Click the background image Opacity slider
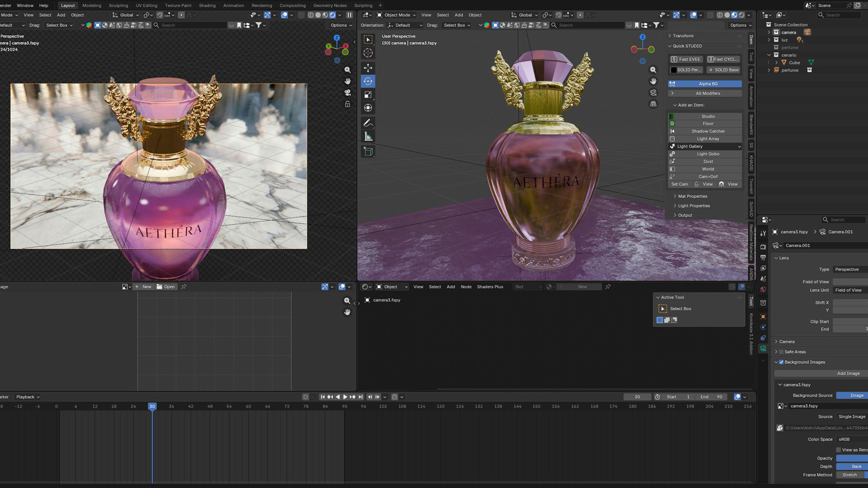The image size is (868, 488). [x=851, y=458]
